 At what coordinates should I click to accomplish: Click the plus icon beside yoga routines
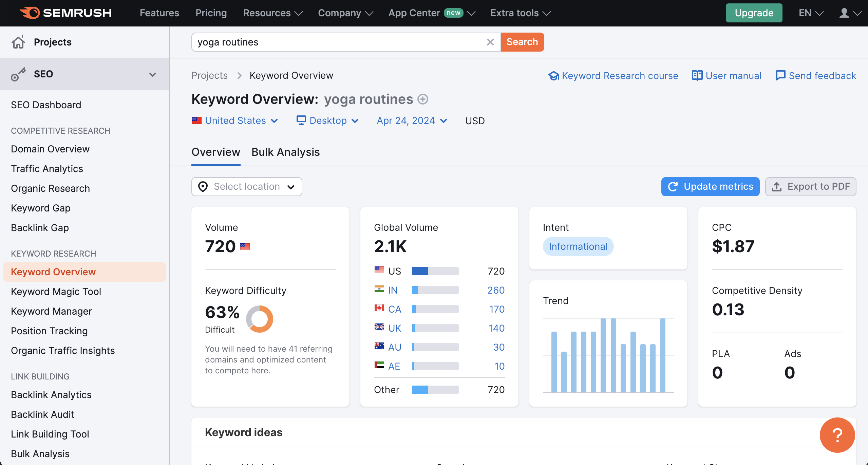(422, 99)
